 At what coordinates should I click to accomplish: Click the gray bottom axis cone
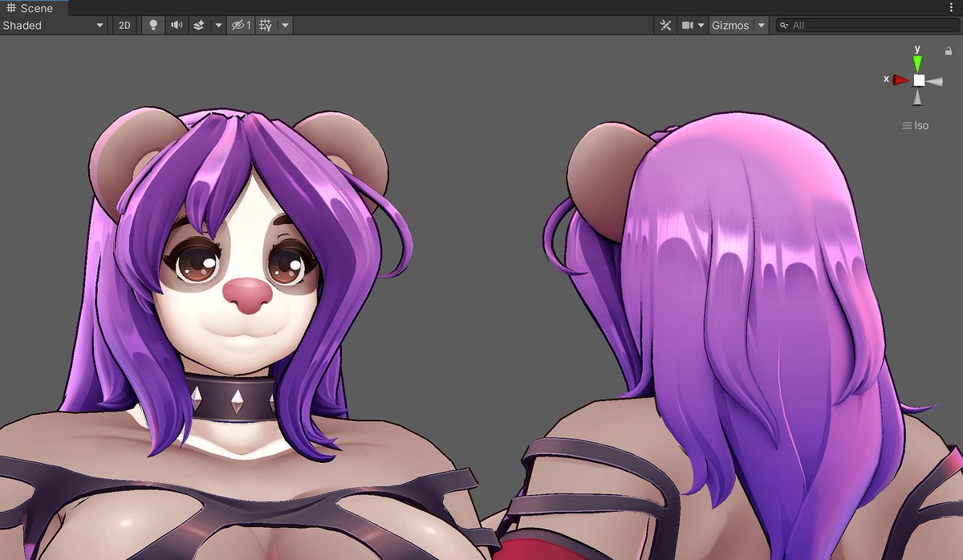(x=918, y=97)
